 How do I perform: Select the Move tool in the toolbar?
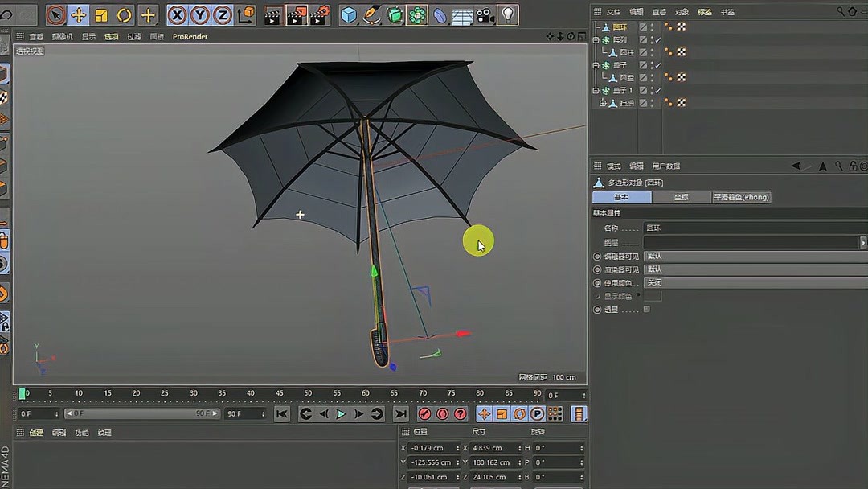(78, 14)
